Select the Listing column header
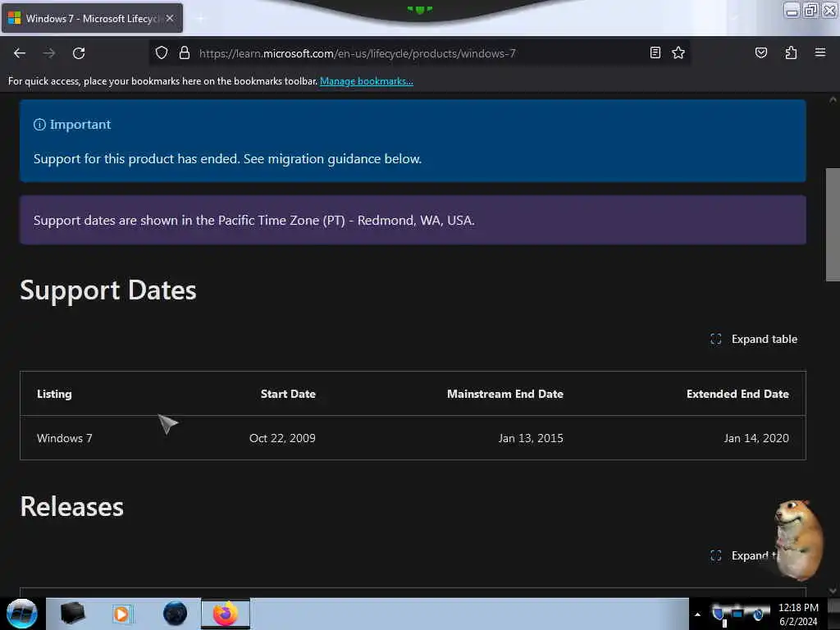840x630 pixels. [54, 394]
